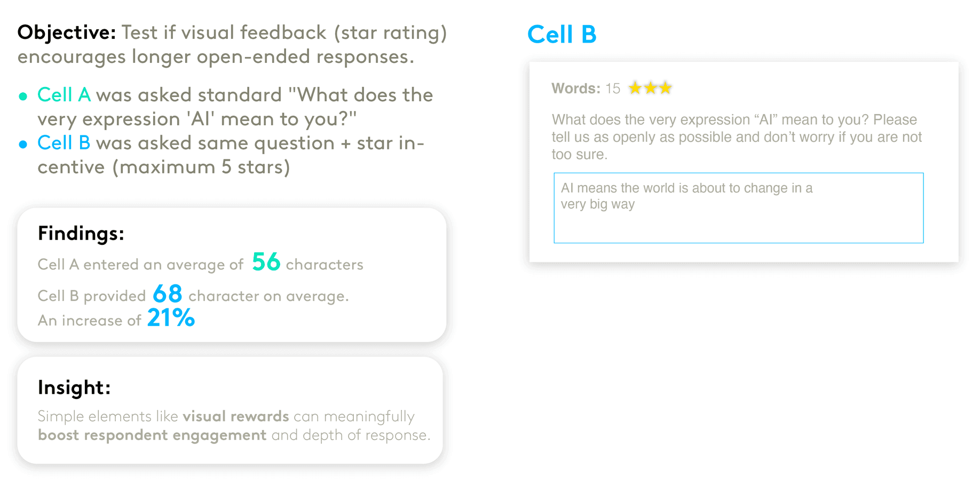Click the 21% increase figure
The width and height of the screenshot is (980, 487).
click(171, 318)
